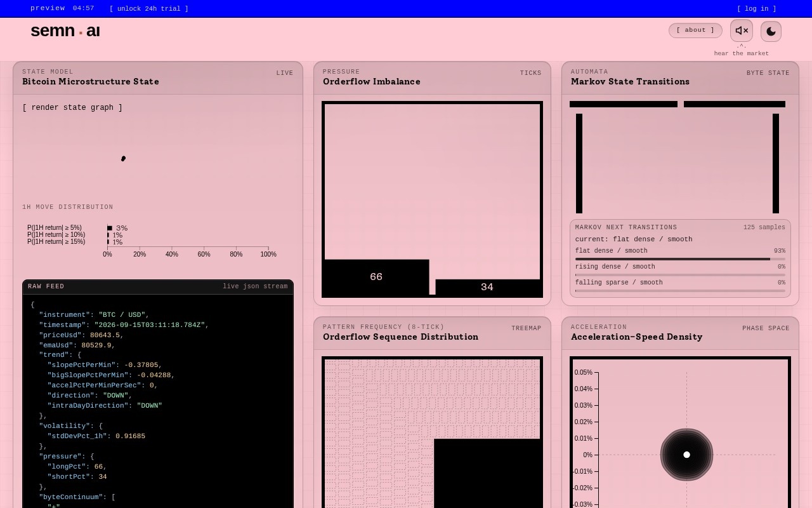Image resolution: width=812 pixels, height=508 pixels.
Task: Render the state graph
Action: [x=72, y=107]
